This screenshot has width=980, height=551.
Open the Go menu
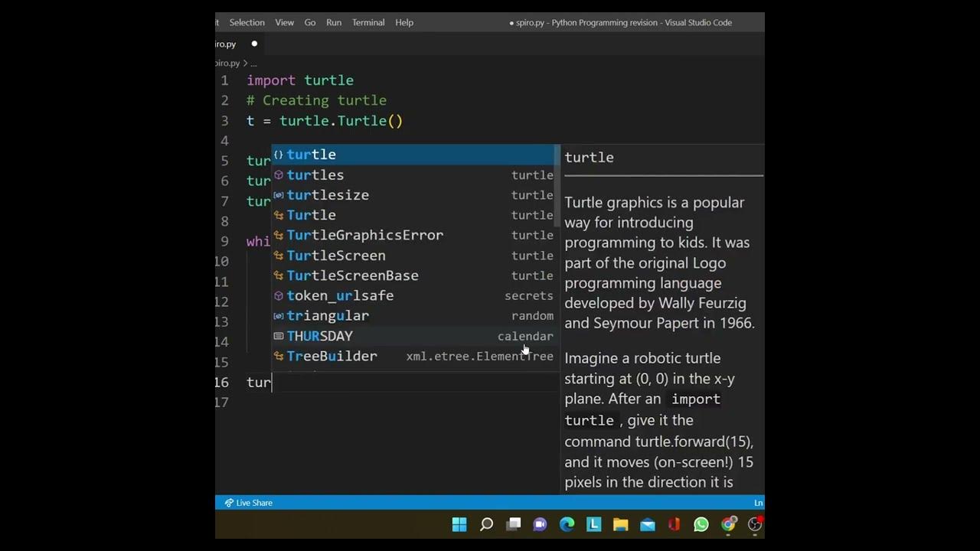tap(309, 22)
